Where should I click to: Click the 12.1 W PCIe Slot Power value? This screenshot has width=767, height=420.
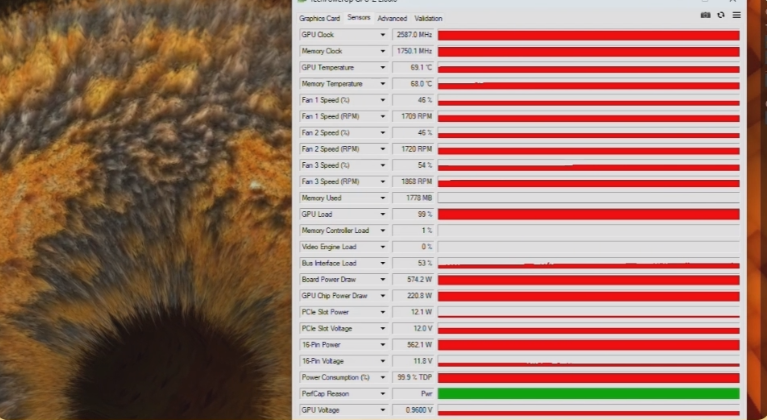point(413,312)
